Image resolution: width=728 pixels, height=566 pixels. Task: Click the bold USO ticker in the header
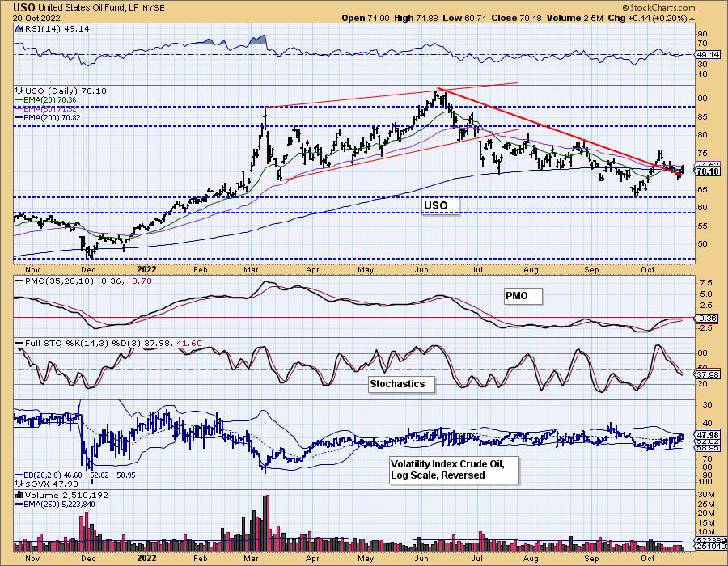click(x=23, y=7)
